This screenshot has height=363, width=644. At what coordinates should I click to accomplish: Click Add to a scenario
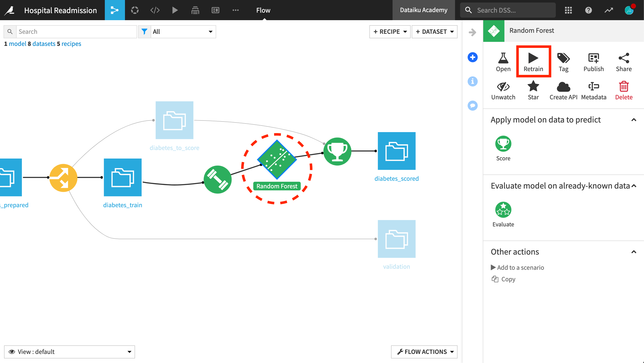tap(518, 267)
